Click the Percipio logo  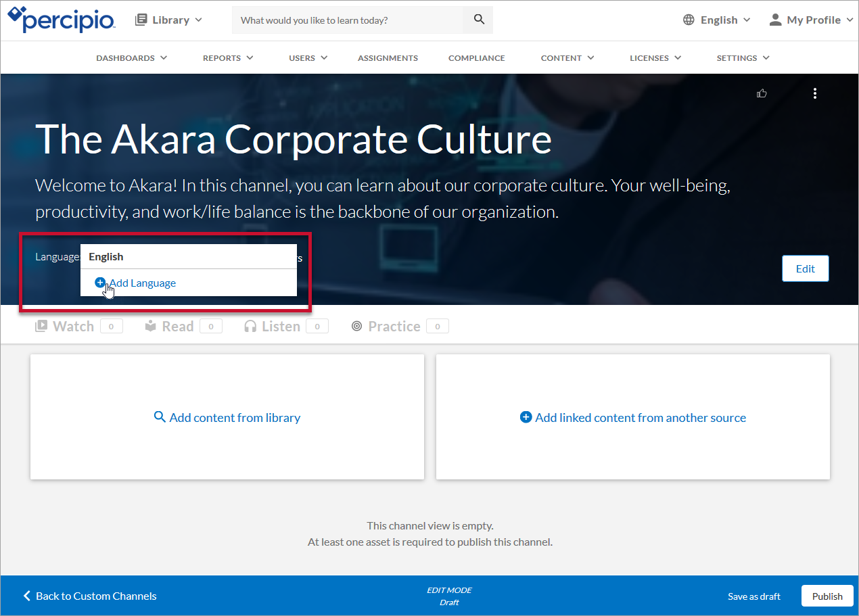click(x=62, y=20)
